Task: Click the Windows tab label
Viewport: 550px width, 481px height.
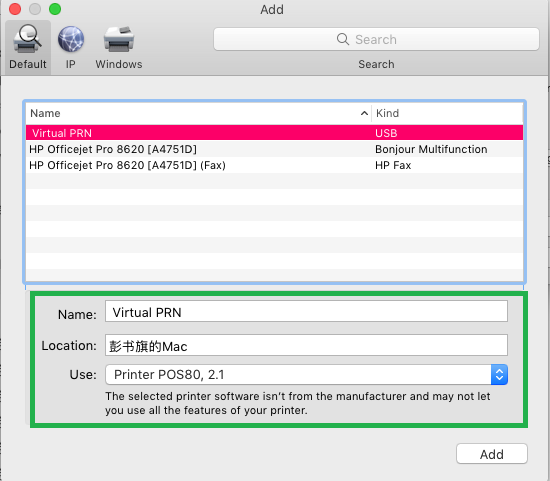Action: click(x=119, y=64)
